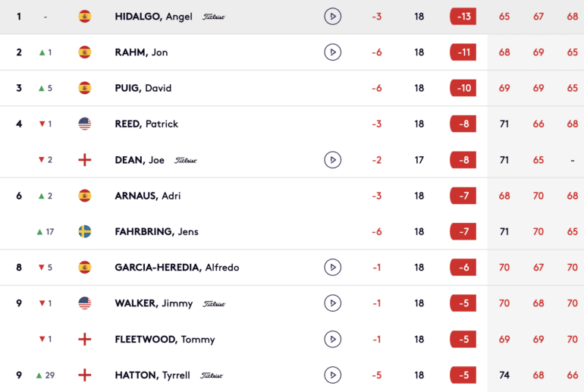Open Joe Dean's video play icon

[x=333, y=160]
